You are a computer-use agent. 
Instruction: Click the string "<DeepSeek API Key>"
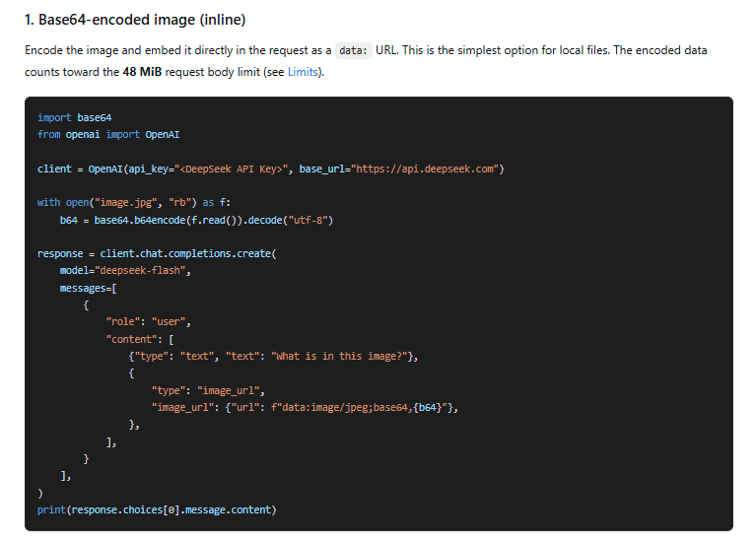point(231,169)
